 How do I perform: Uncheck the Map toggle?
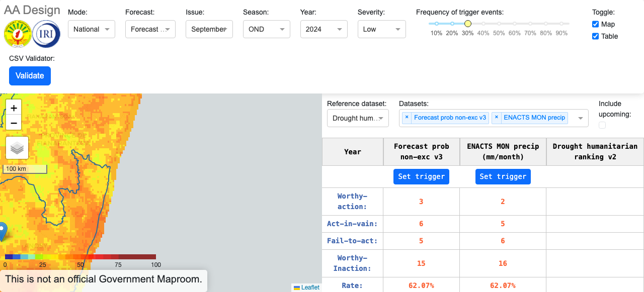[x=595, y=24]
